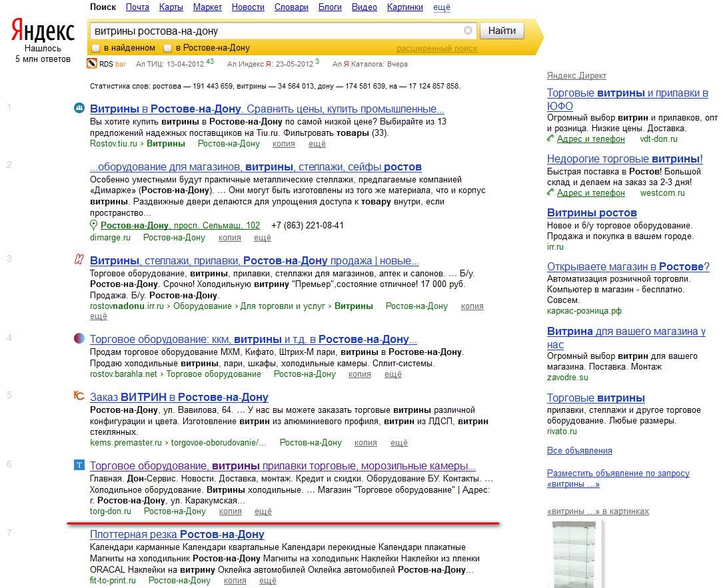Click 'Адрес и телефон' for westcom.ru ad

pyautogui.click(x=590, y=193)
